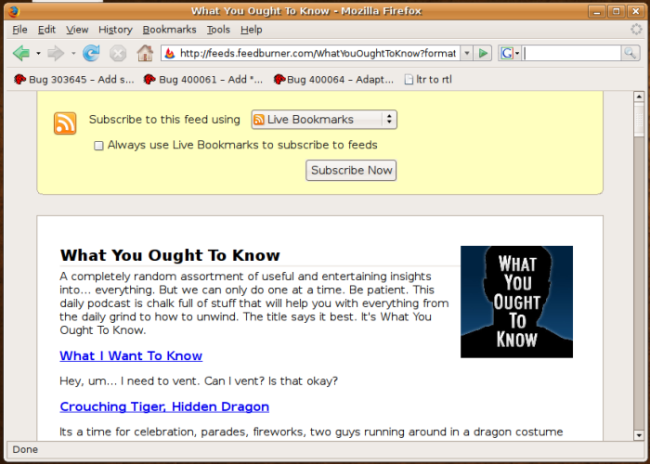
Task: Open the Tools menu
Action: click(x=218, y=30)
